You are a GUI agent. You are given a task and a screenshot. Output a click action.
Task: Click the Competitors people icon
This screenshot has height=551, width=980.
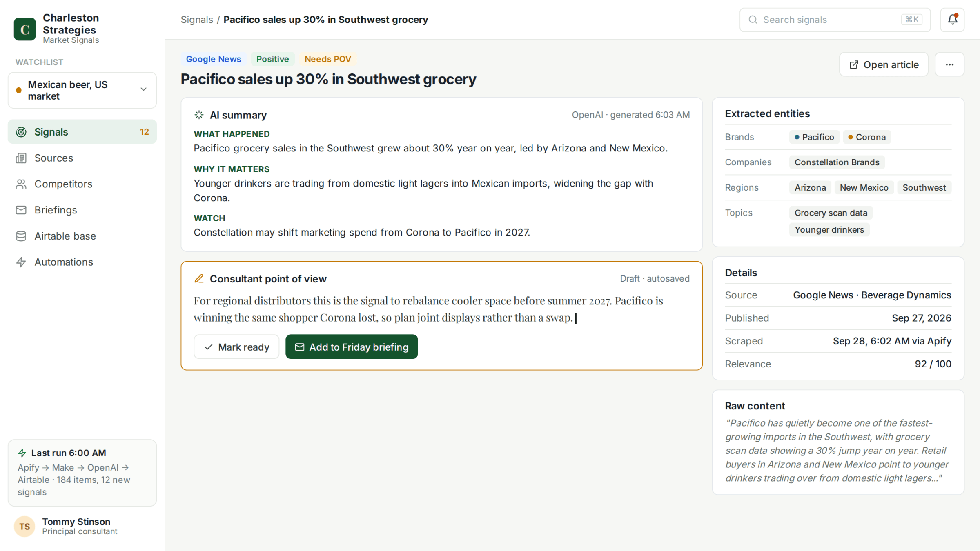tap(21, 184)
